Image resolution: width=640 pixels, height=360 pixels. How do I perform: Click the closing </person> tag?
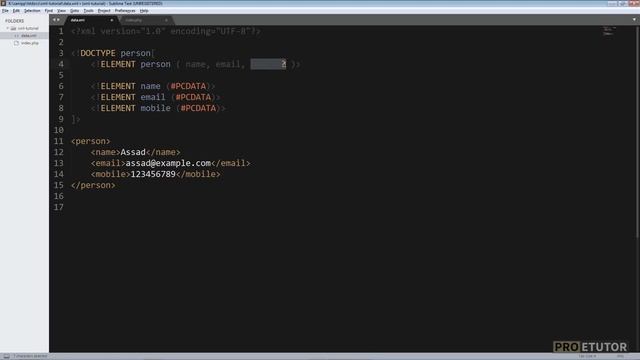(93, 185)
